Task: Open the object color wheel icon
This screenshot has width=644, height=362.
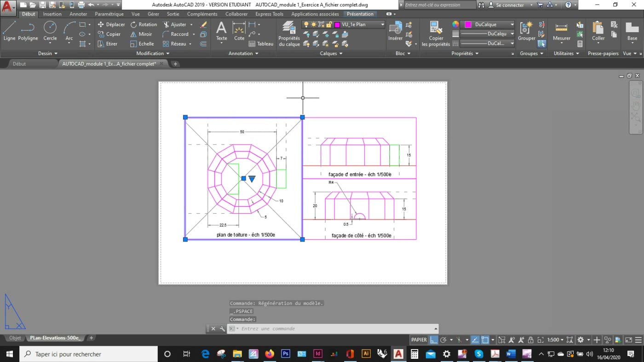Action: coord(455,24)
